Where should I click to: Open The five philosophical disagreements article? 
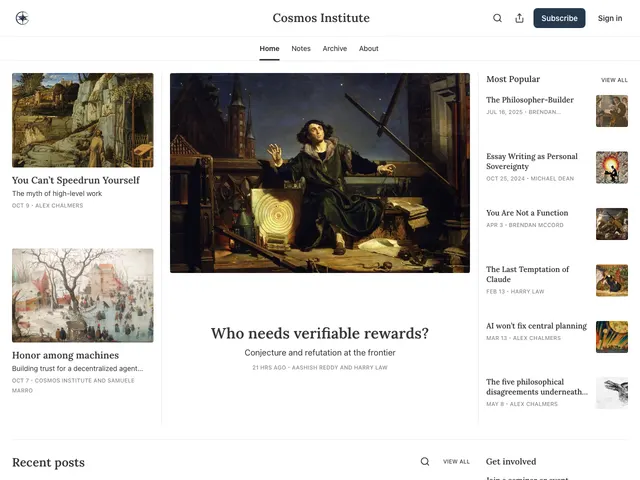tap(537, 387)
